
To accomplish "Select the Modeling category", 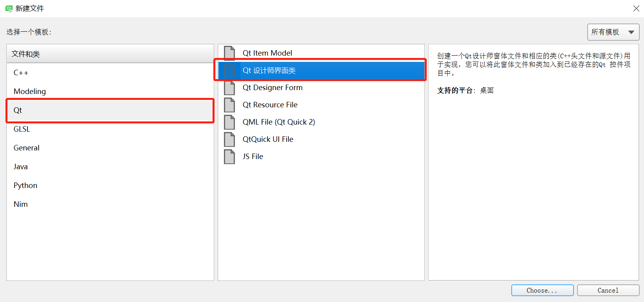I will click(x=110, y=91).
